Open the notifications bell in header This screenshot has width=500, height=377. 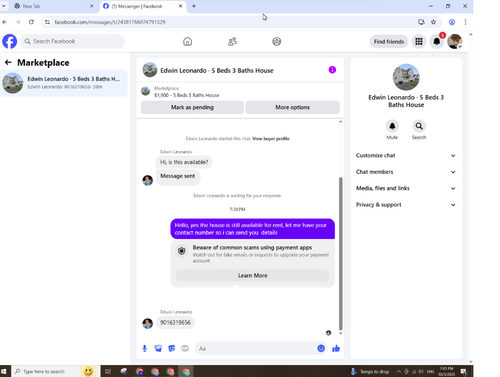click(x=437, y=41)
